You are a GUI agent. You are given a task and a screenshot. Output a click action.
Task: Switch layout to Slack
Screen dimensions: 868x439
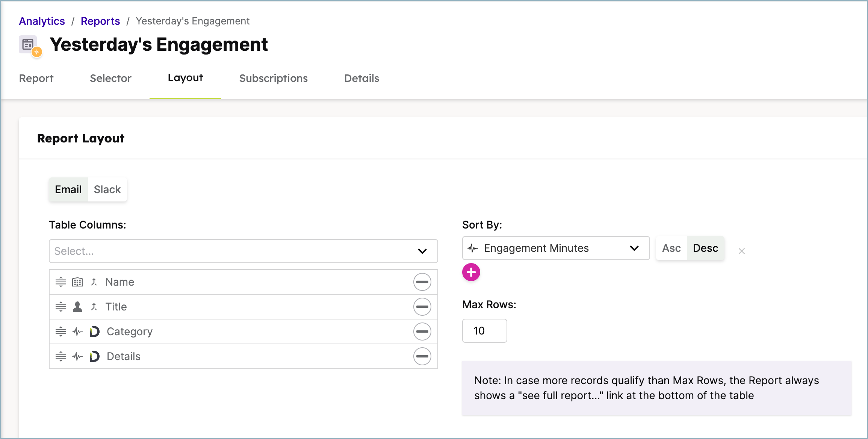tap(107, 189)
